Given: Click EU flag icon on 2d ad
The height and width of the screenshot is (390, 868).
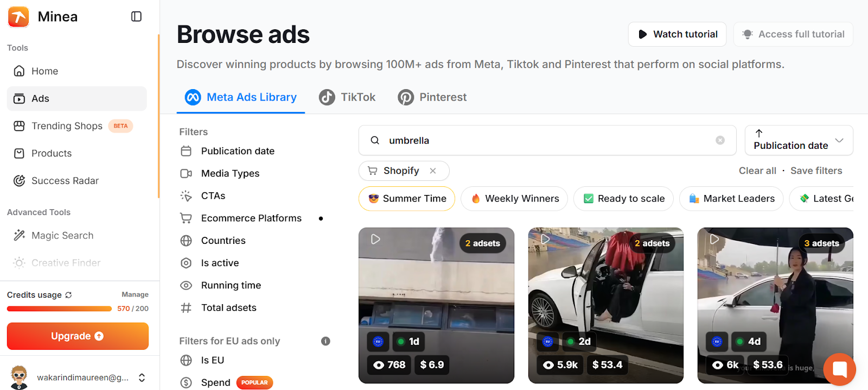Looking at the screenshot, I should [548, 342].
